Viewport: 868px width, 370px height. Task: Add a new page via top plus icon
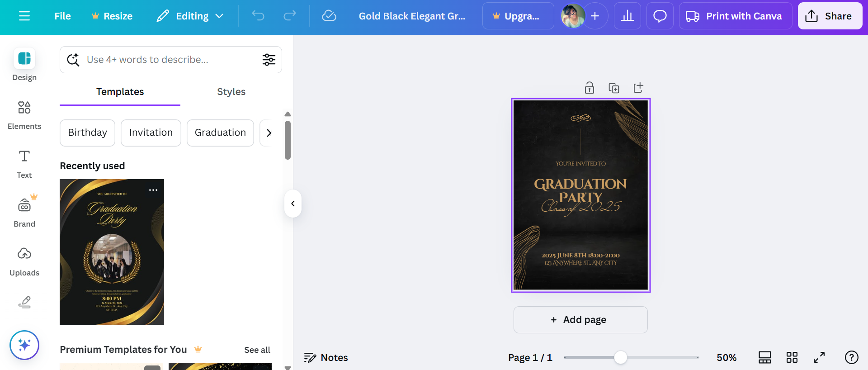(638, 87)
